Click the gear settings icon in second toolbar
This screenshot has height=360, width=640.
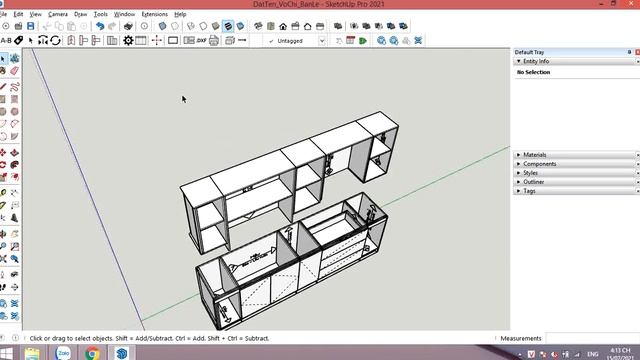(x=128, y=40)
